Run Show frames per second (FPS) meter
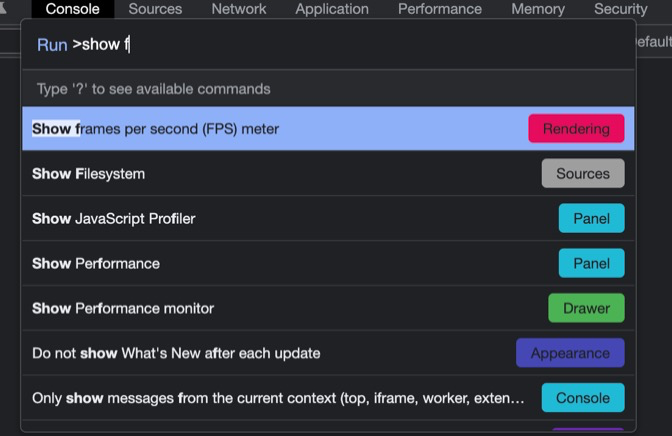Image resolution: width=672 pixels, height=436 pixels. click(x=156, y=129)
